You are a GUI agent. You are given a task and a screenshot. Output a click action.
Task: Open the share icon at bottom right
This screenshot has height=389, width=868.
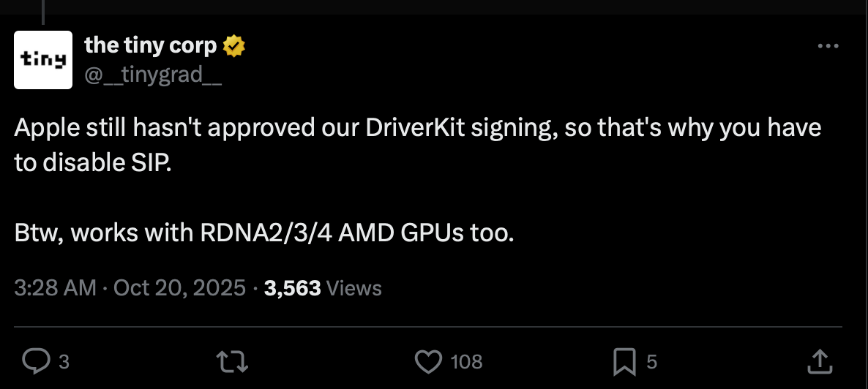click(820, 360)
